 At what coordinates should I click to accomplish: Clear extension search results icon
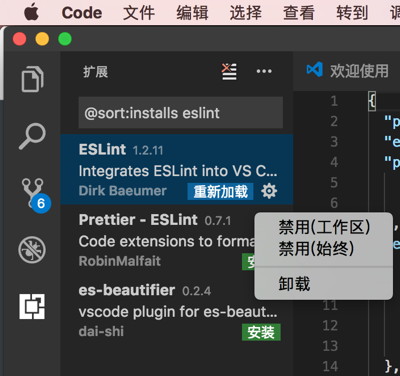pos(229,71)
